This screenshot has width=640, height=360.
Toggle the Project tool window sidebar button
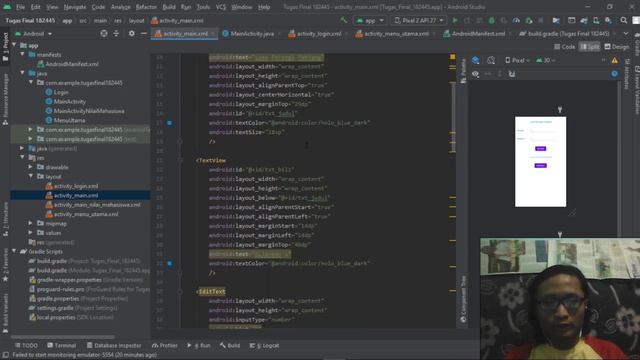pyautogui.click(x=5, y=47)
